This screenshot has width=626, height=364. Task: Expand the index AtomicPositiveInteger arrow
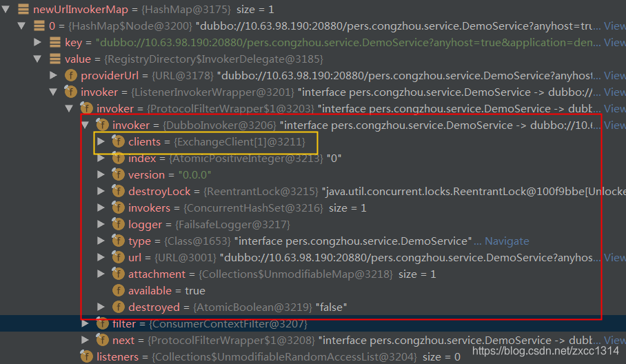101,159
